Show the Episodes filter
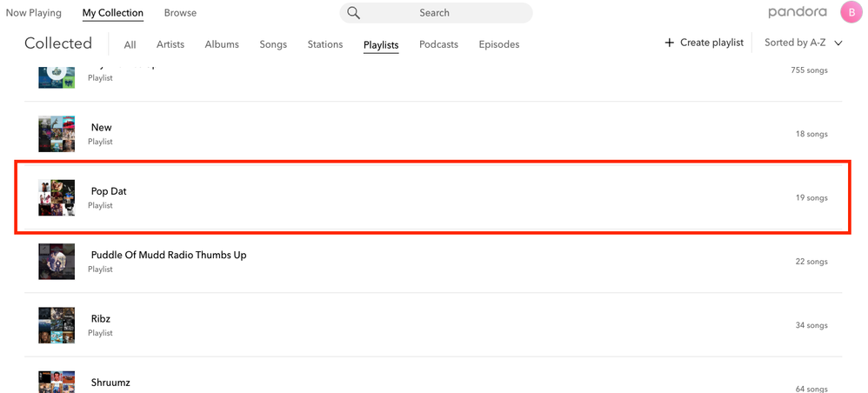 pos(499,44)
